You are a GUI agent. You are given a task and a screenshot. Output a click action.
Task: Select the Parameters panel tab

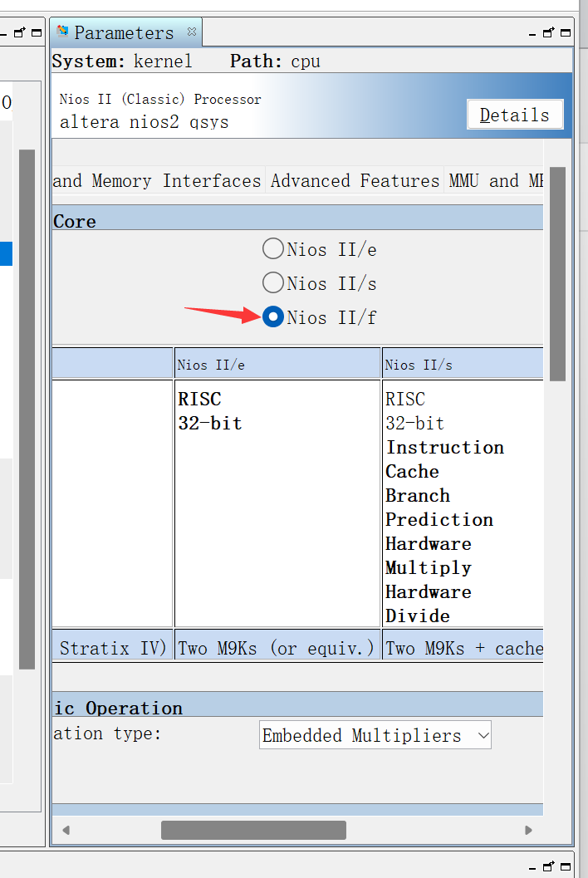[125, 33]
